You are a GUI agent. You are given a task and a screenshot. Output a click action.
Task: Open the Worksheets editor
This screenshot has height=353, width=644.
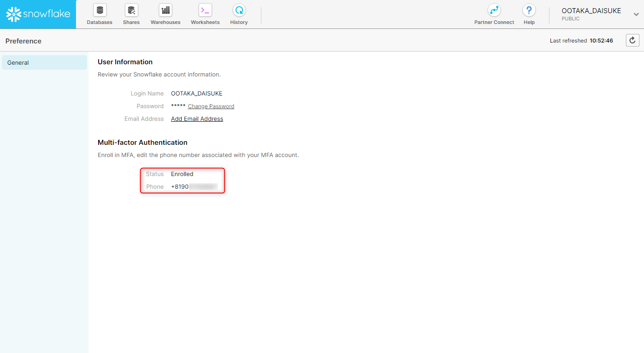click(x=205, y=14)
